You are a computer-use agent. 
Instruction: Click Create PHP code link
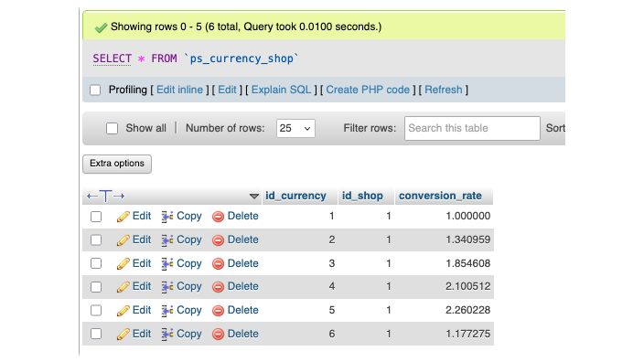pos(368,90)
